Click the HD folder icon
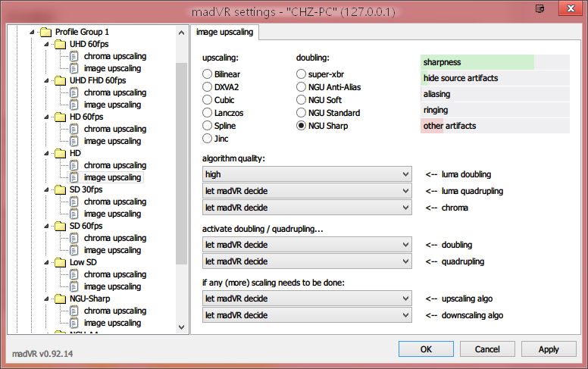This screenshot has height=369, width=588. tap(60, 153)
